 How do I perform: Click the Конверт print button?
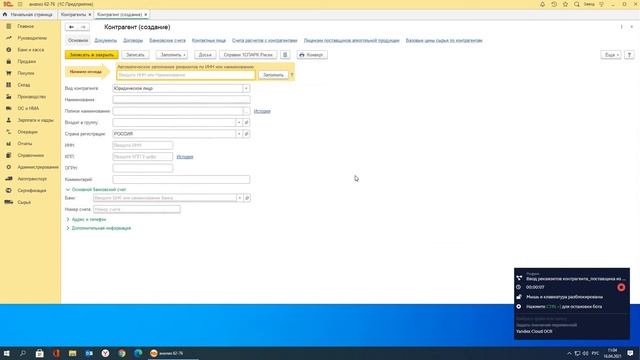click(x=312, y=55)
